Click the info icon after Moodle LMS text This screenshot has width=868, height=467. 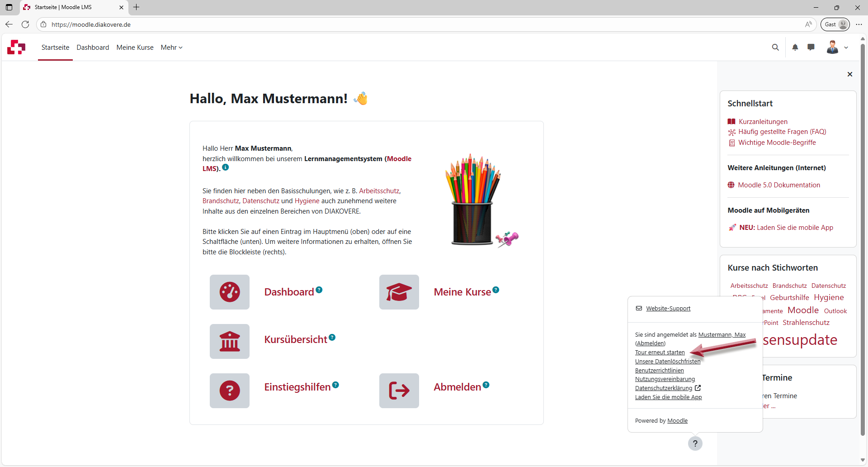pos(226,167)
